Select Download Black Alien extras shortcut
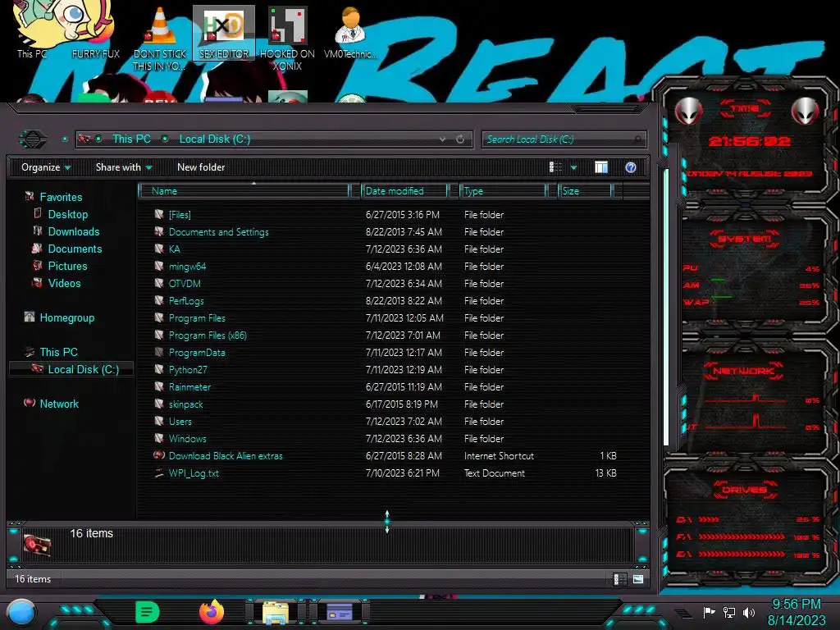 click(386, 456)
